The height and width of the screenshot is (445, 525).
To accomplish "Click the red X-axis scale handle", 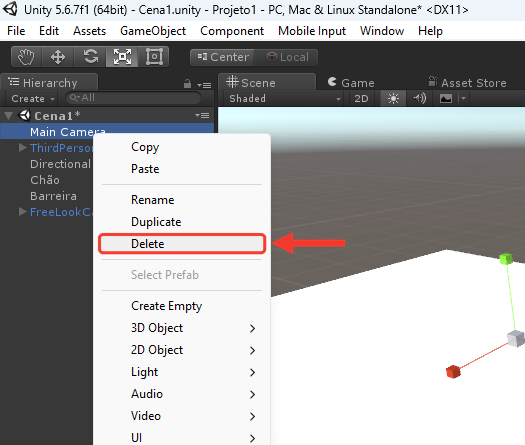I will tap(453, 372).
